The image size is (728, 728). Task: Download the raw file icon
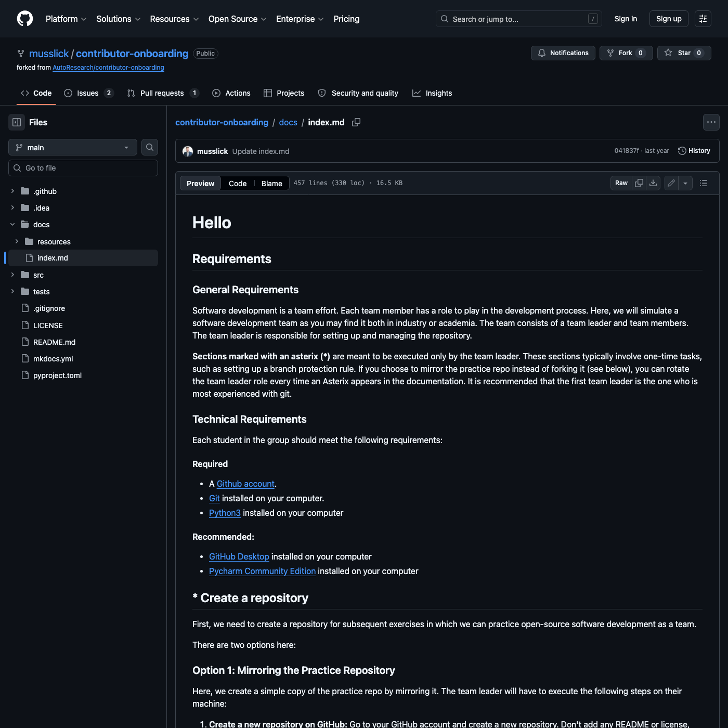pos(653,183)
